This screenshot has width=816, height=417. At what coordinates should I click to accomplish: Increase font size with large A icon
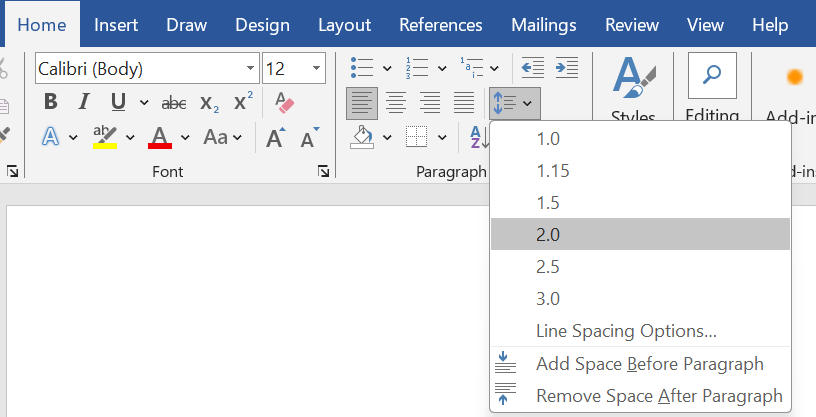[x=276, y=138]
